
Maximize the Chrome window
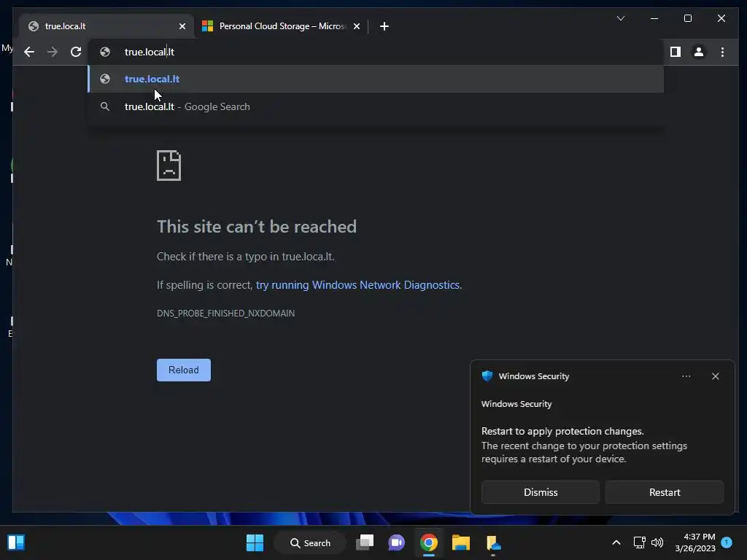pos(687,18)
